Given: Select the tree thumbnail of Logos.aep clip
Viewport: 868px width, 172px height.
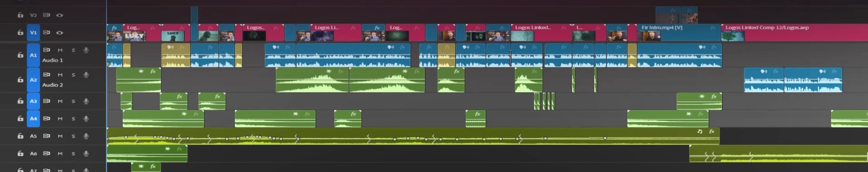Looking at the screenshot, I should click(733, 36).
